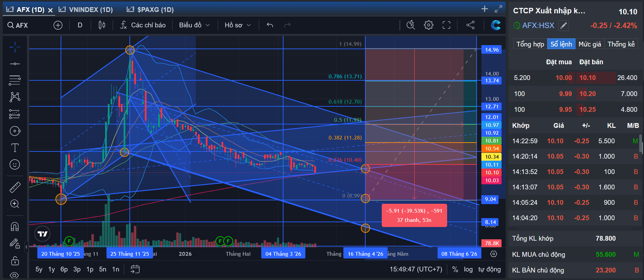Click sell price 10.10 in order book
Image resolution: width=644 pixels, height=280 pixels.
[588, 78]
